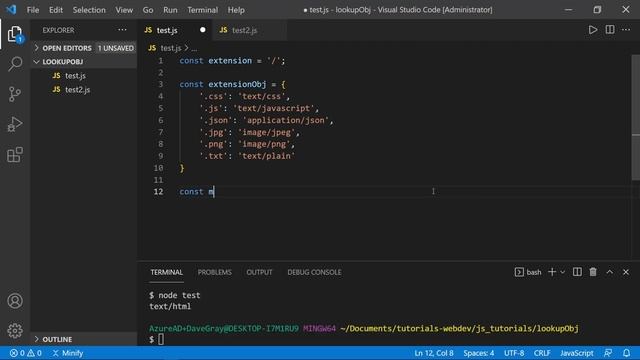Open Source Control view
The image size is (640, 360).
(x=15, y=94)
